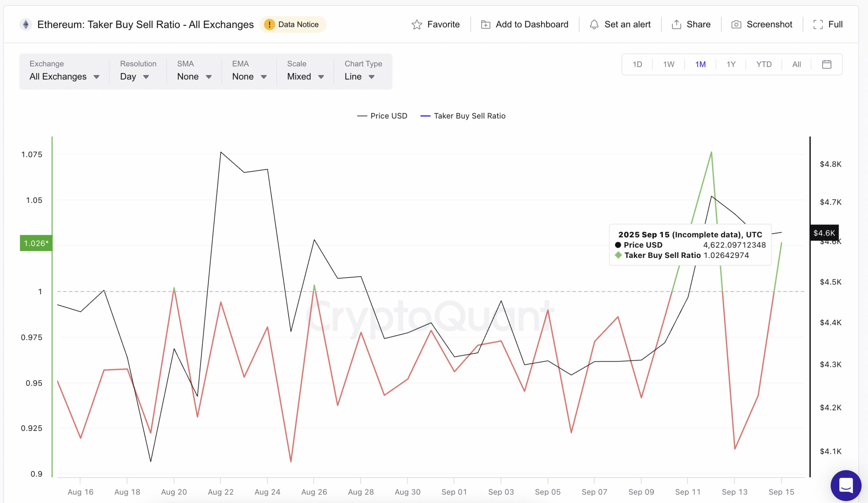Click the Add to Dashboard icon
This screenshot has width=868, height=503.
[486, 24]
